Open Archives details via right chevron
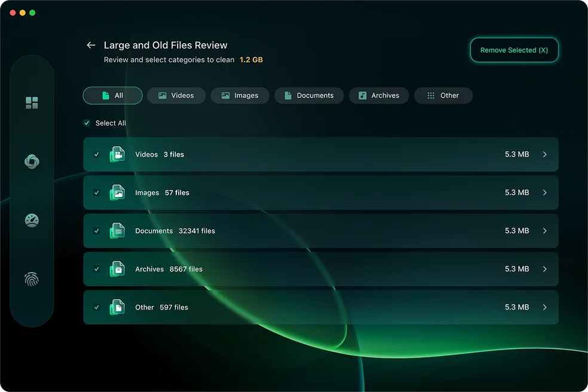588x392 pixels. (544, 269)
